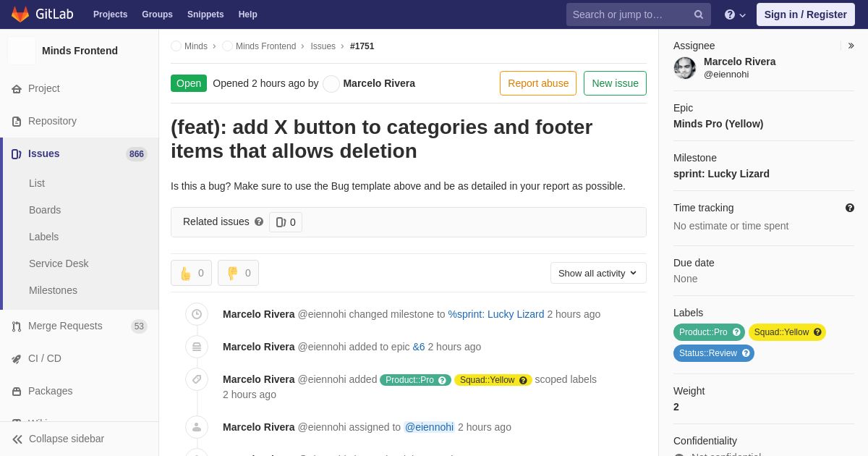Open Labels in the sidebar
The image size is (868, 456).
(x=43, y=237)
